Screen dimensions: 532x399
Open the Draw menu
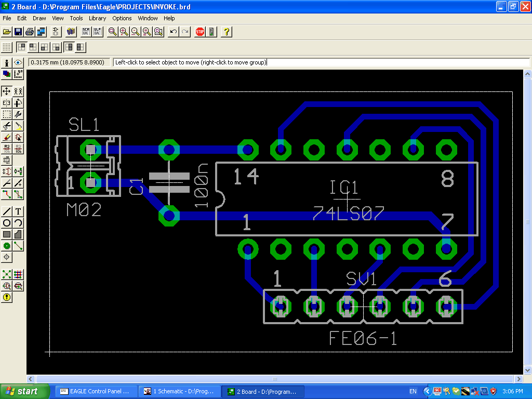pyautogui.click(x=39, y=18)
